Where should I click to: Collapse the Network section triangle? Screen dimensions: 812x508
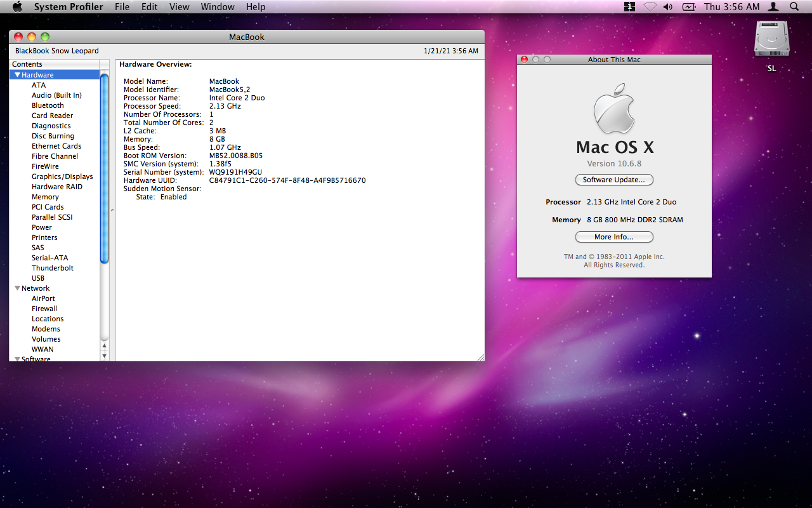[x=17, y=288]
